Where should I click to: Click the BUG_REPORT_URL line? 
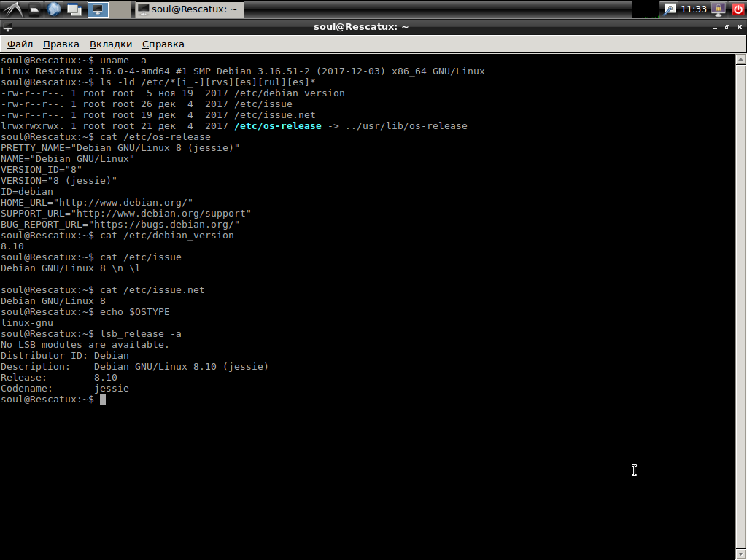click(x=120, y=225)
